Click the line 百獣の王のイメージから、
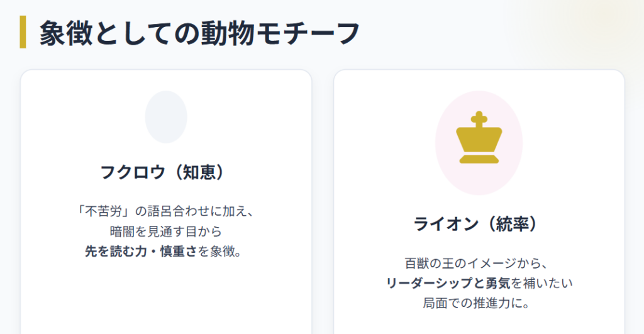The width and height of the screenshot is (644, 334). tap(478, 262)
